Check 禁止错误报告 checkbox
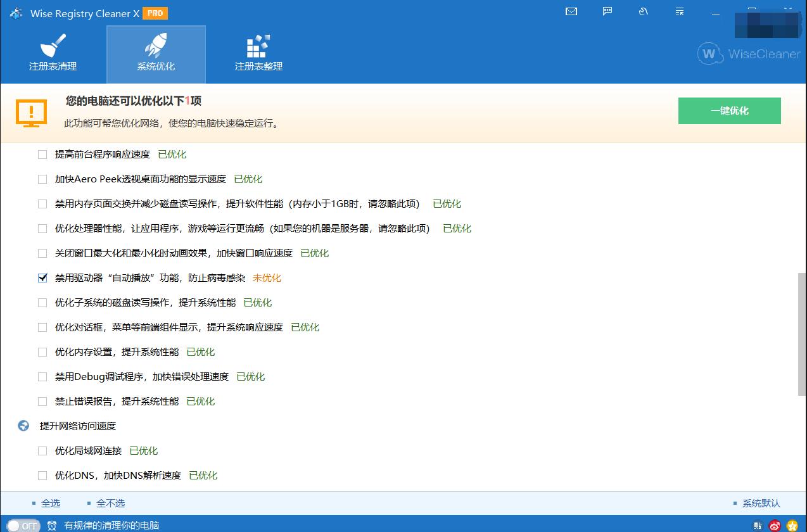 tap(42, 401)
